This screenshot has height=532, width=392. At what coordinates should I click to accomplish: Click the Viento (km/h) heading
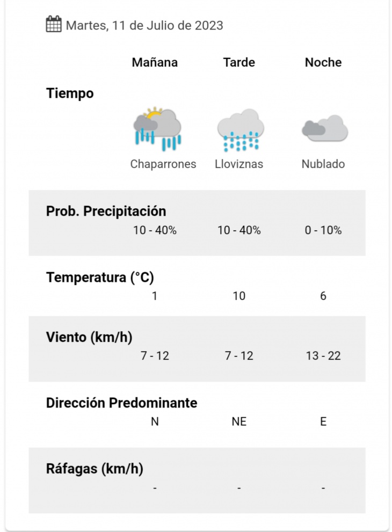89,337
